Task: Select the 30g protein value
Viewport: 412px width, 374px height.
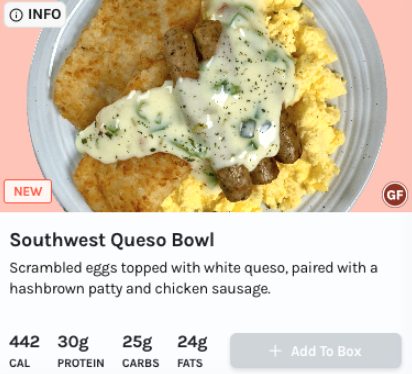Action: pos(73,343)
